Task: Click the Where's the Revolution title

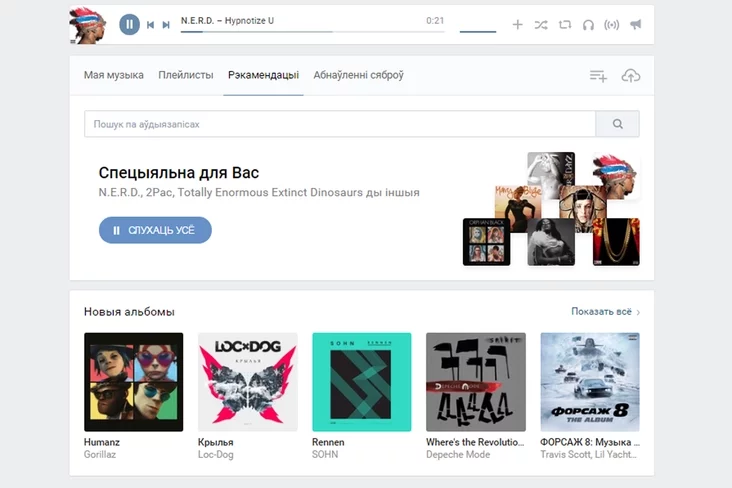Action: point(475,442)
